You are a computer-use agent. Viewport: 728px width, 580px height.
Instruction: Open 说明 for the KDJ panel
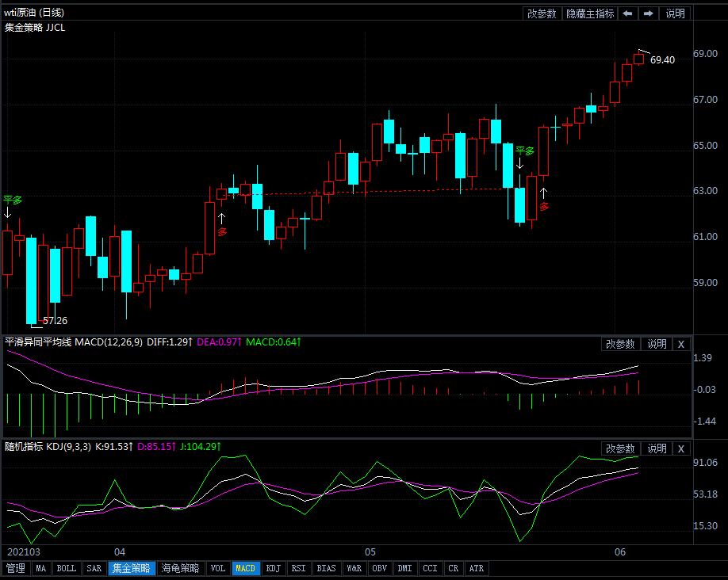point(657,449)
